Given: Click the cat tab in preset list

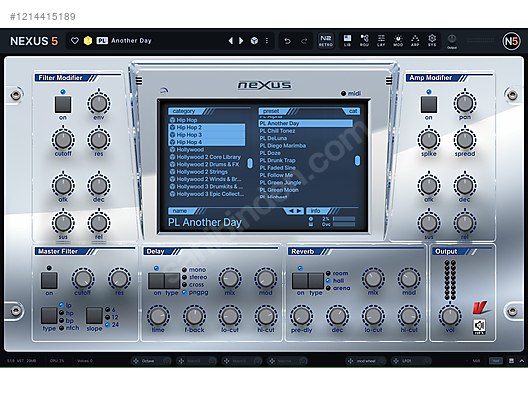Looking at the screenshot, I should [x=352, y=111].
